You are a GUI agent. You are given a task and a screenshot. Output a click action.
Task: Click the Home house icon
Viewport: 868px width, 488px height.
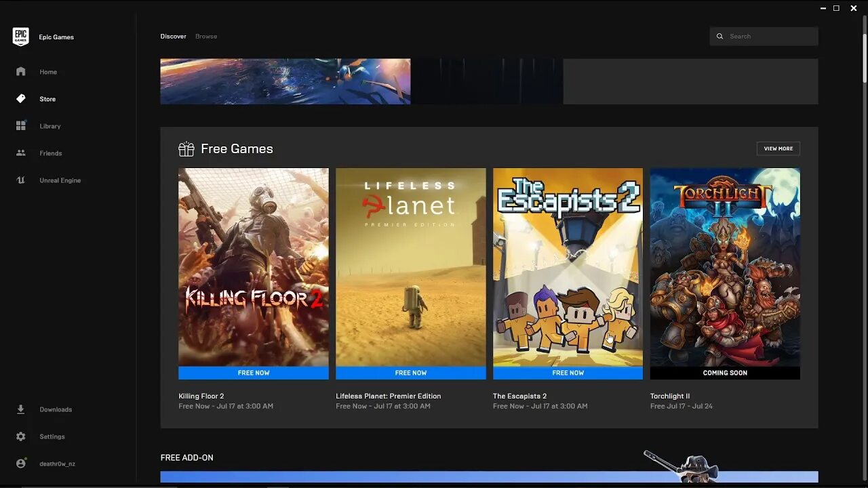[21, 71]
